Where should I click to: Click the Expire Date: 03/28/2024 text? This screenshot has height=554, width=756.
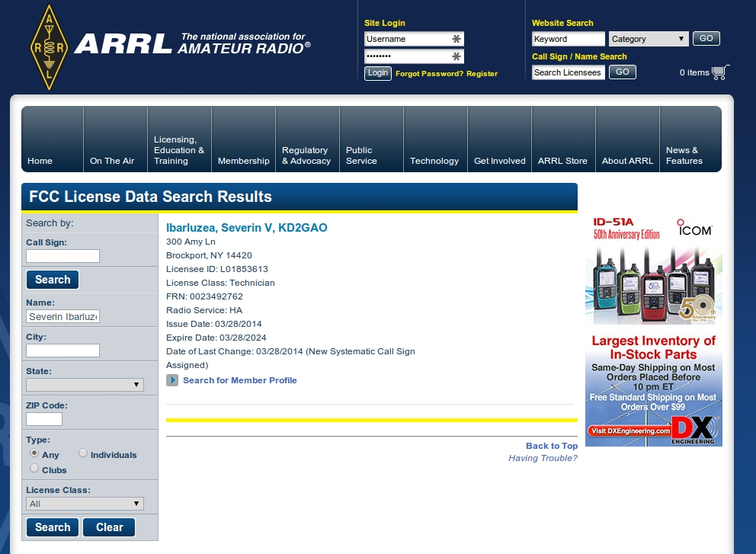tap(216, 338)
